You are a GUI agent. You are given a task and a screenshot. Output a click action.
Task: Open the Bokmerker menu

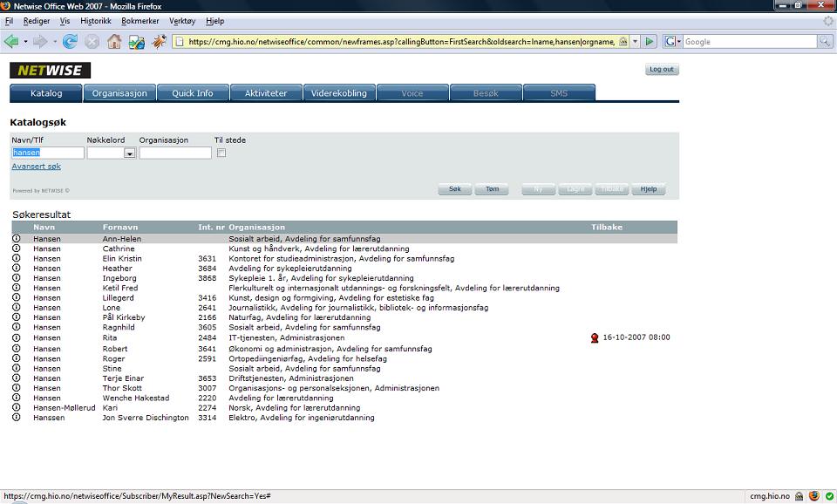pos(139,21)
